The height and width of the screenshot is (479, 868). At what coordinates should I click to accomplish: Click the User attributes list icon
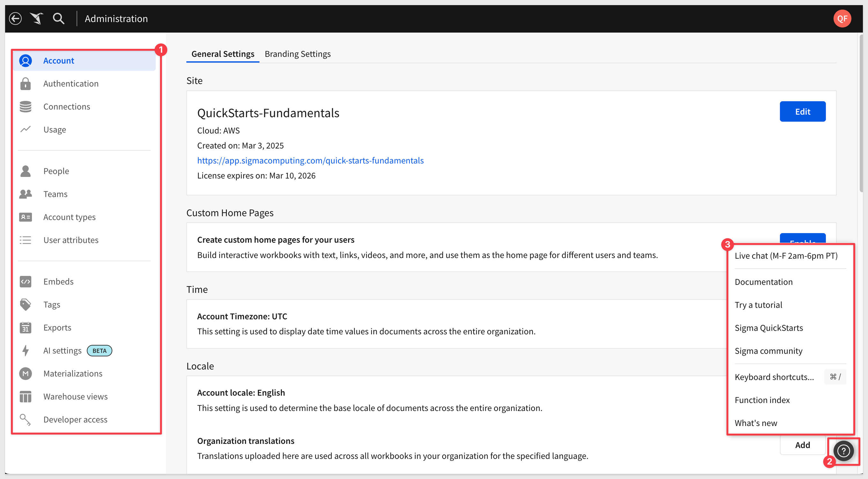pyautogui.click(x=26, y=240)
